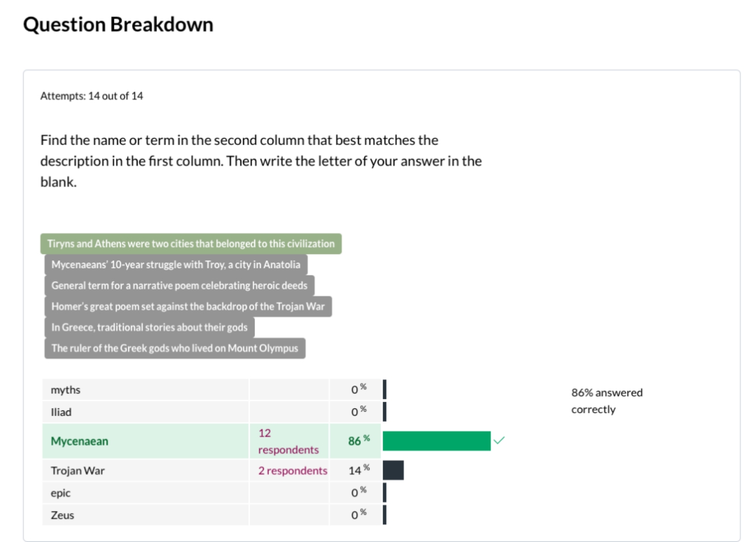Select the traditional stories about gods description

coord(149,328)
